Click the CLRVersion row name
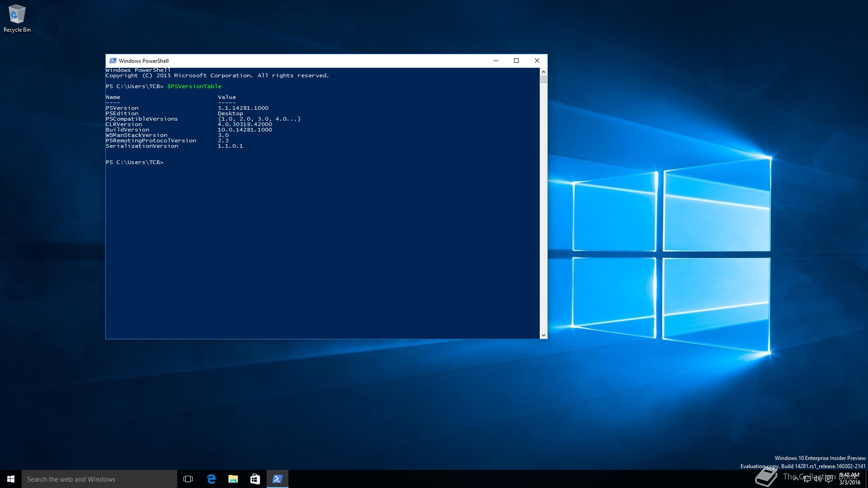Viewport: 868px width, 488px height. (x=124, y=124)
